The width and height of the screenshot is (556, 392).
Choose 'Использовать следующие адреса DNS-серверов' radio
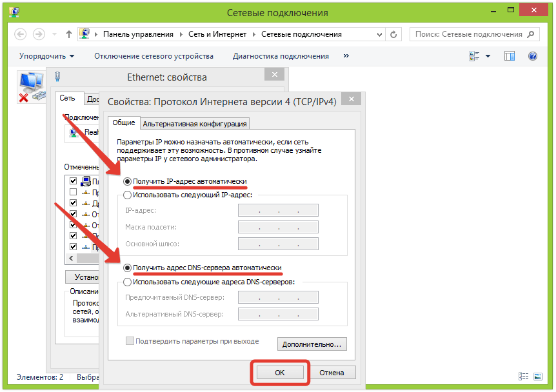point(128,282)
